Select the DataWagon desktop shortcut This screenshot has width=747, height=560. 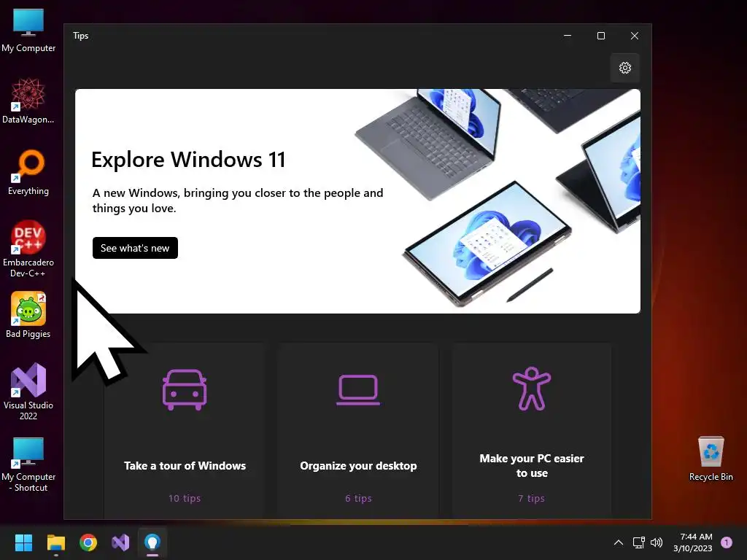(28, 101)
